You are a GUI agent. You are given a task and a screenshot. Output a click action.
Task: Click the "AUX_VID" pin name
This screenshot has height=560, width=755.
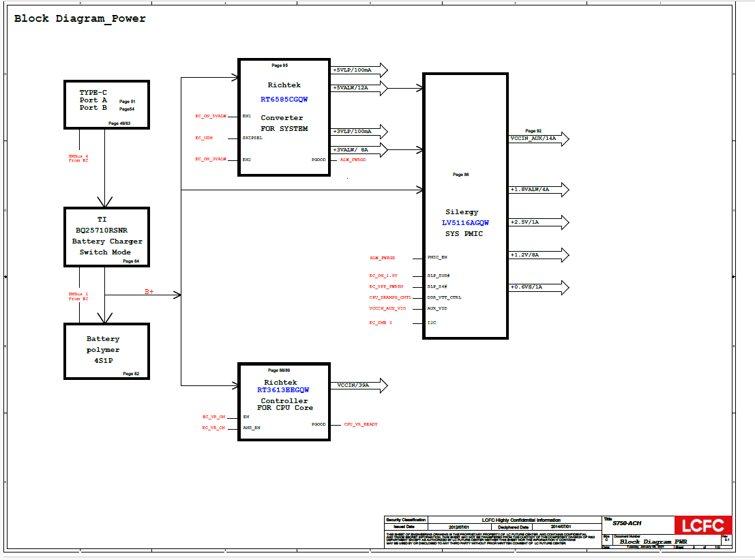(x=437, y=309)
